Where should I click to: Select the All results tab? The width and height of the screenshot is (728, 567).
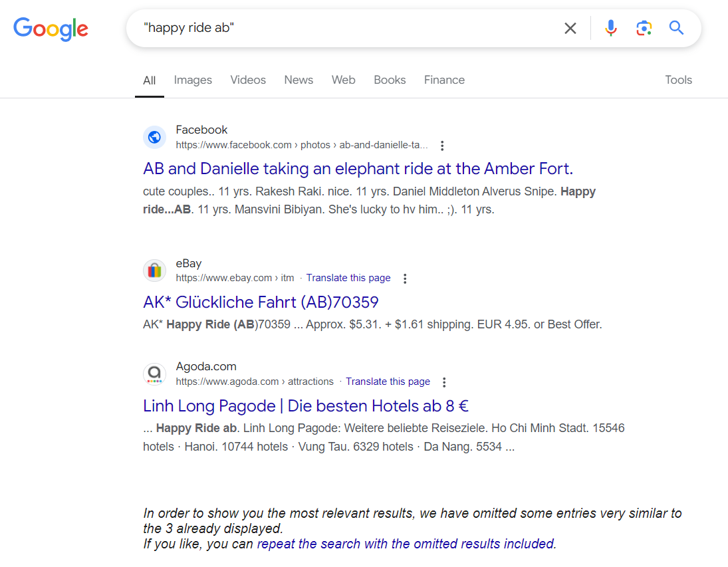(149, 80)
